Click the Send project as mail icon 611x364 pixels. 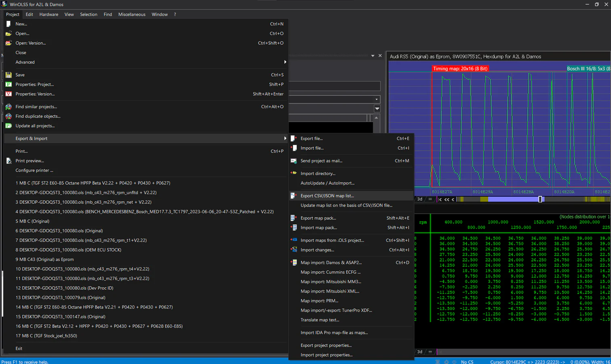[294, 161]
